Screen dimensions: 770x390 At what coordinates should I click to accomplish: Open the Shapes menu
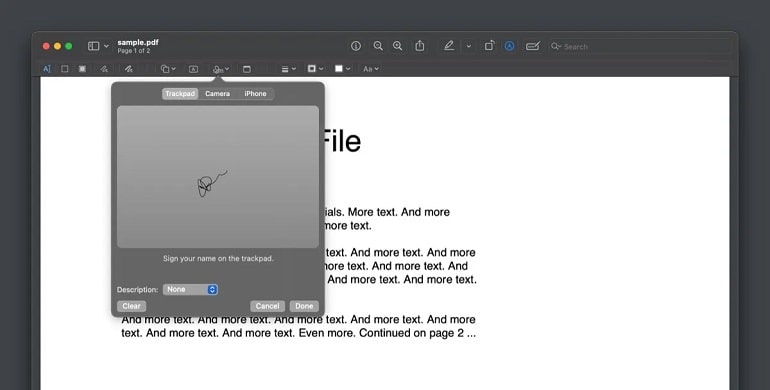pos(168,69)
